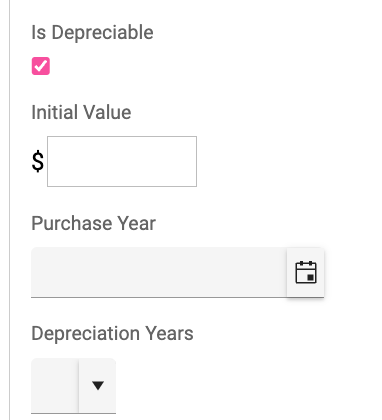Screen dimensions: 382x420
Task: Place cursor in the dollar amount field
Action: tap(122, 161)
